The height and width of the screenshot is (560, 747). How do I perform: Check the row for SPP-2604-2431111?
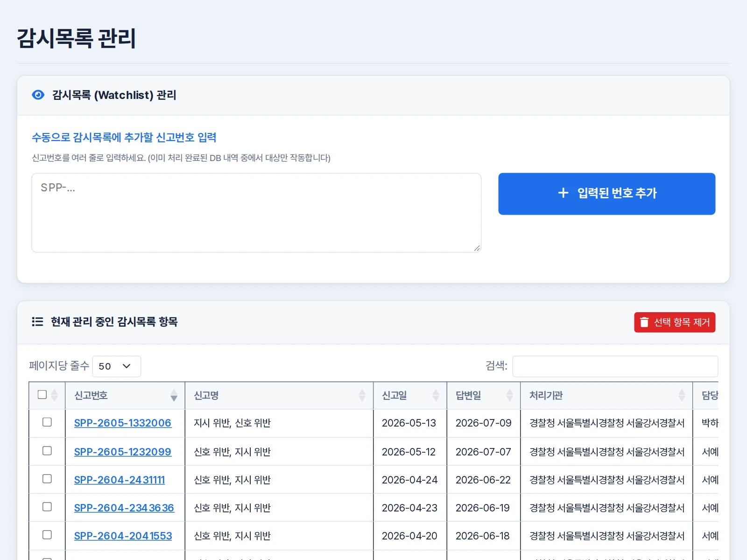(47, 479)
